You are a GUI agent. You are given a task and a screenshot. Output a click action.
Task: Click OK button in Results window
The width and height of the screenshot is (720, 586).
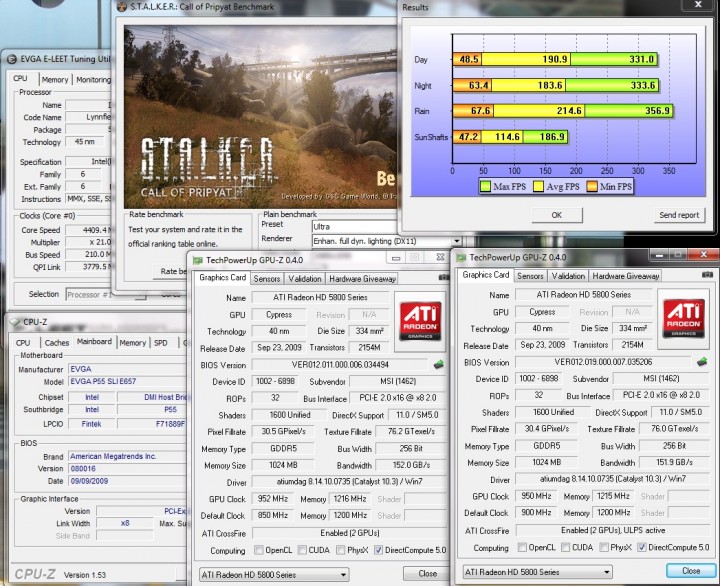tap(557, 215)
